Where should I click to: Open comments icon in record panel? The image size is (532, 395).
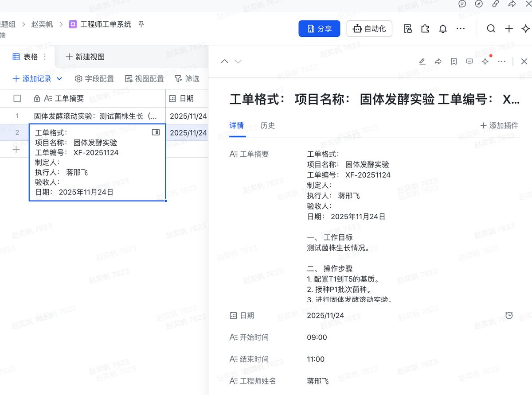point(469,62)
